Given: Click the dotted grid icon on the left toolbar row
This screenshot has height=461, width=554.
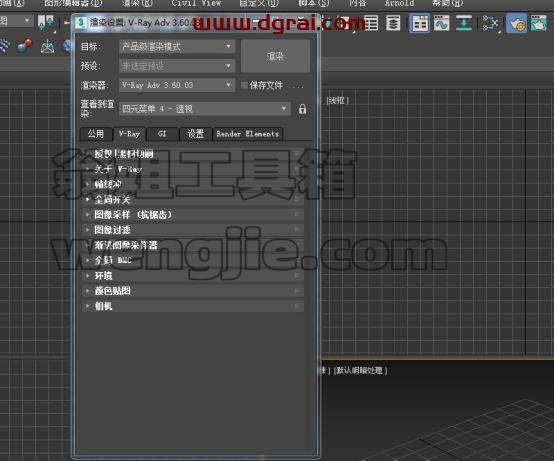Looking at the screenshot, I should pos(4,46).
